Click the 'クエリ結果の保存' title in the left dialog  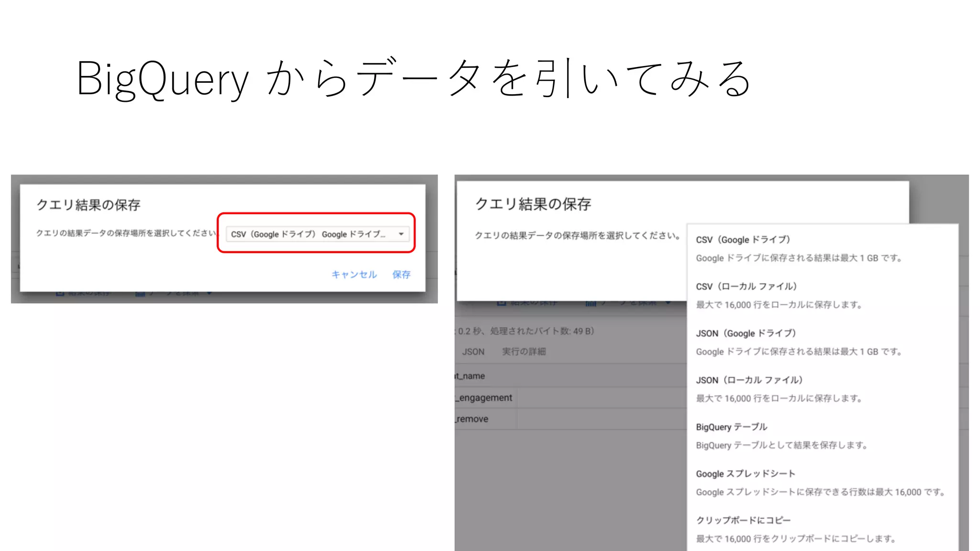click(89, 205)
